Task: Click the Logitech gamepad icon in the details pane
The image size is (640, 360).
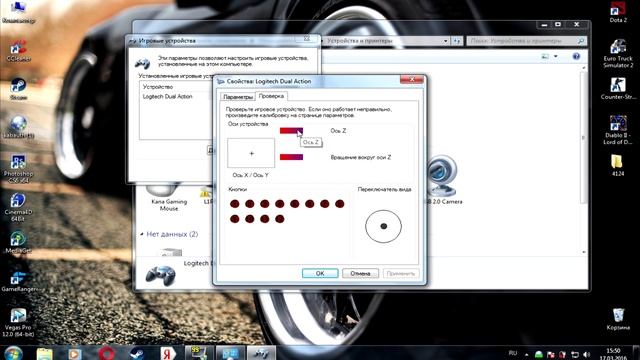Action: [x=160, y=275]
